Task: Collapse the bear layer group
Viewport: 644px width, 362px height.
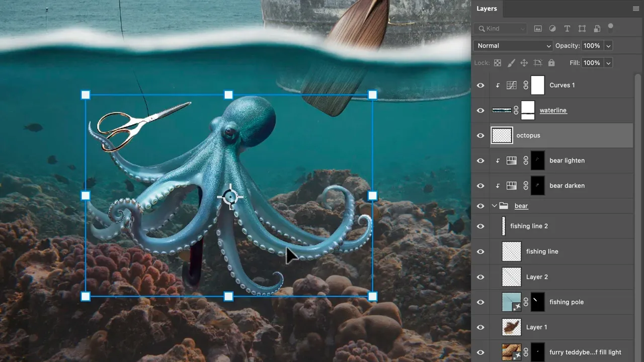Action: click(x=494, y=206)
